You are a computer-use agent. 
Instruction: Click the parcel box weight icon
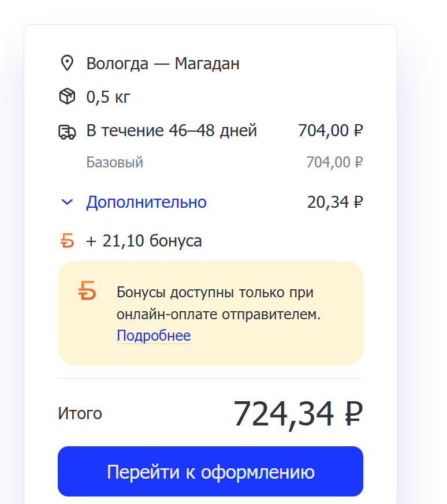pyautogui.click(x=67, y=96)
